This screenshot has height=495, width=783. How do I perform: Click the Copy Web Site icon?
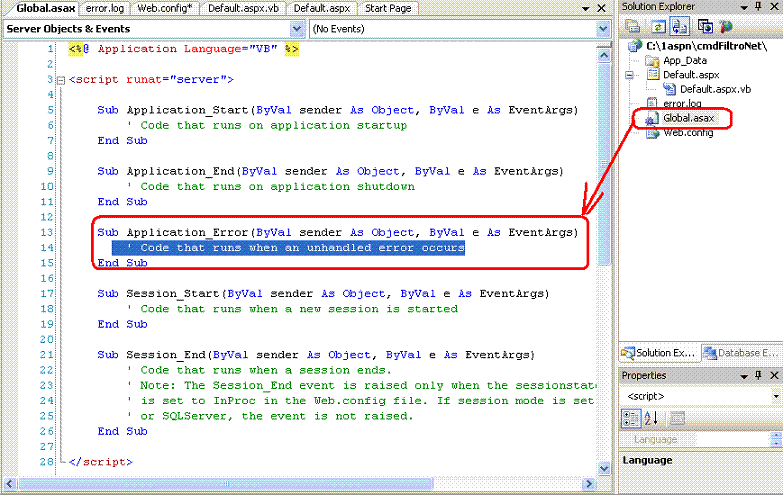(x=705, y=26)
